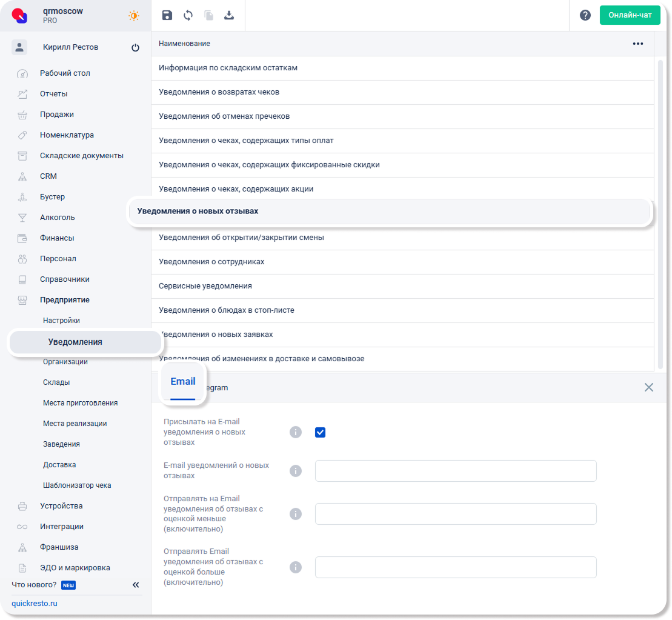This screenshot has height=620, width=672.
Task: Switch to the Email tab
Action: pos(183,382)
